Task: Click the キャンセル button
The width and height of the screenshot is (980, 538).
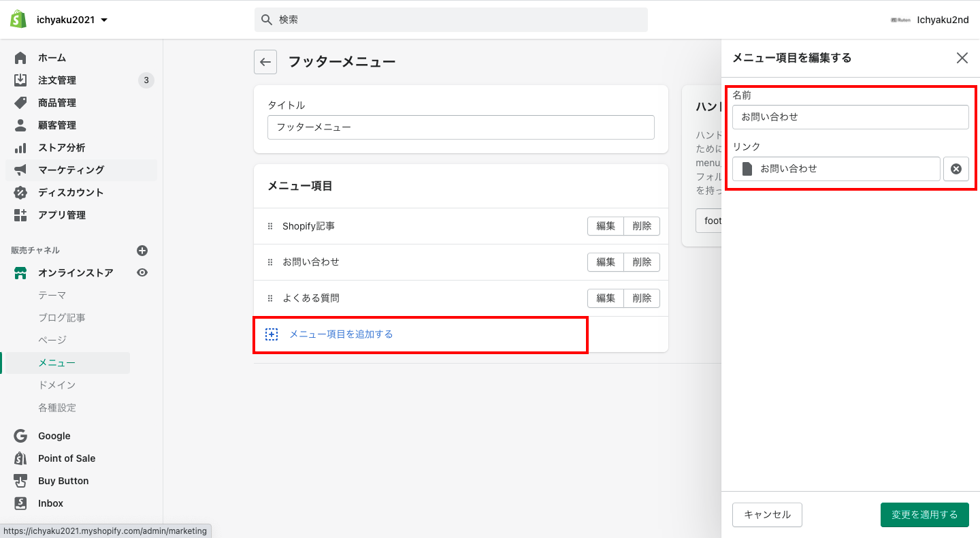Action: tap(767, 515)
